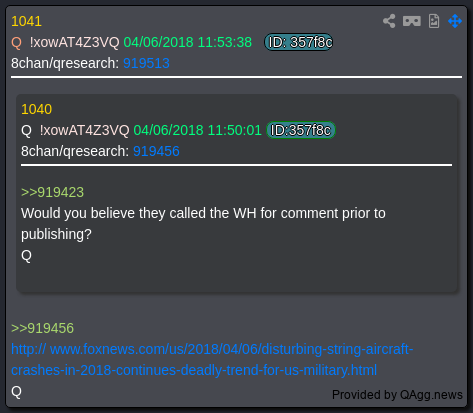
Task: Click the blue move arrows icon
Action: click(455, 21)
